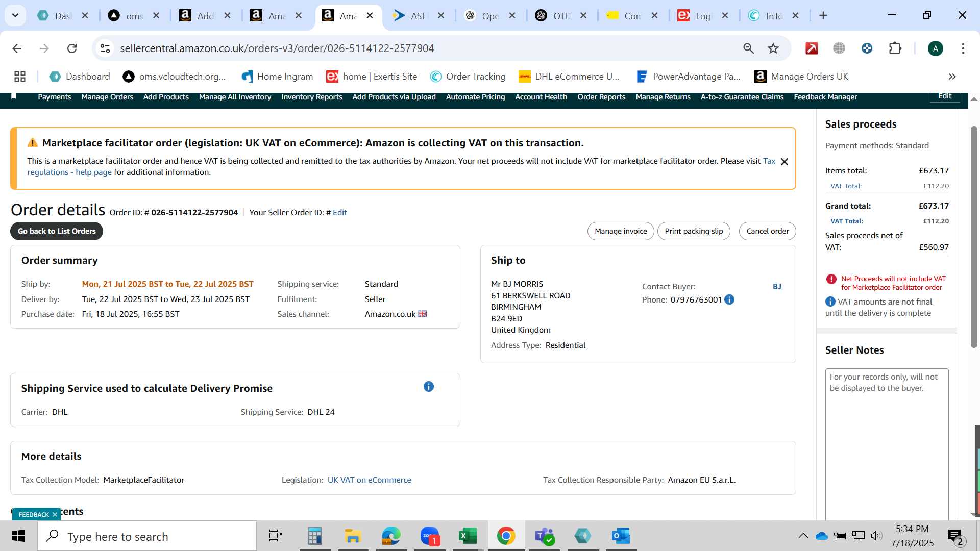Open Feedback Manager menu item
The image size is (980, 551).
click(825, 97)
